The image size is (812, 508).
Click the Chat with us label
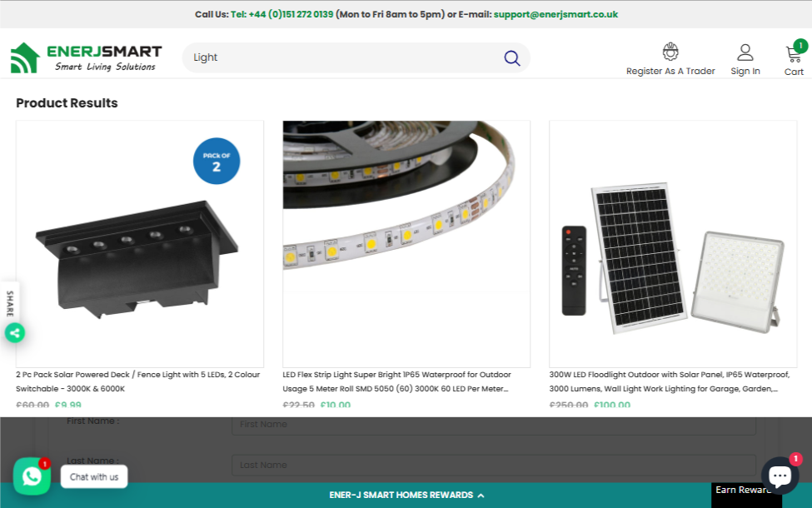pyautogui.click(x=94, y=477)
